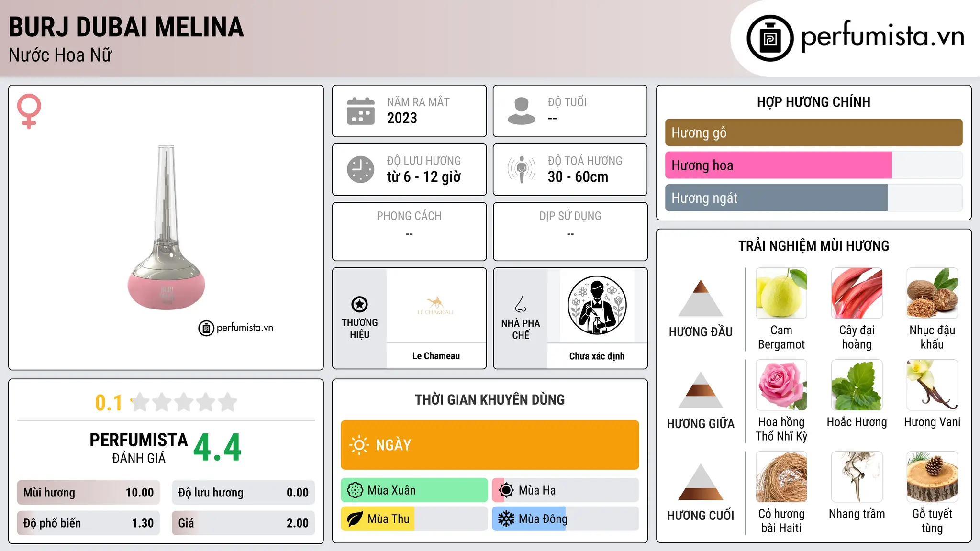The width and height of the screenshot is (980, 551).
Task: Click the sun icon beside Mùa Hạ
Action: (x=506, y=490)
